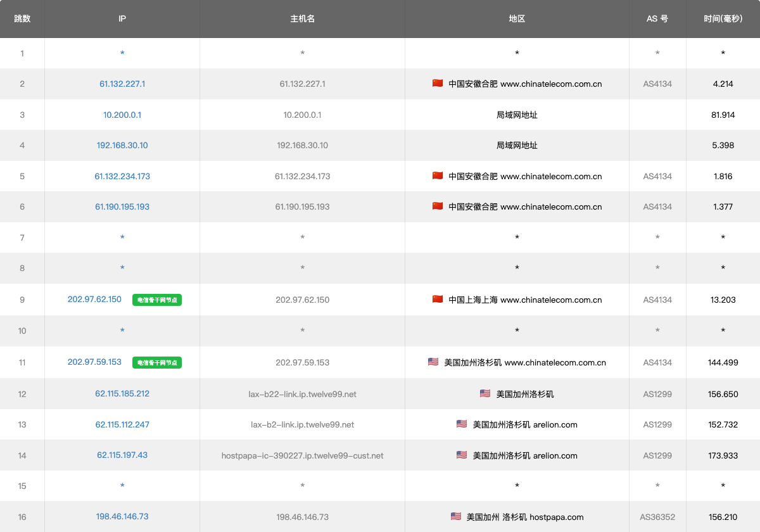Open IP link 61.132.227.1
Screen dimensions: 760x532
122,84
